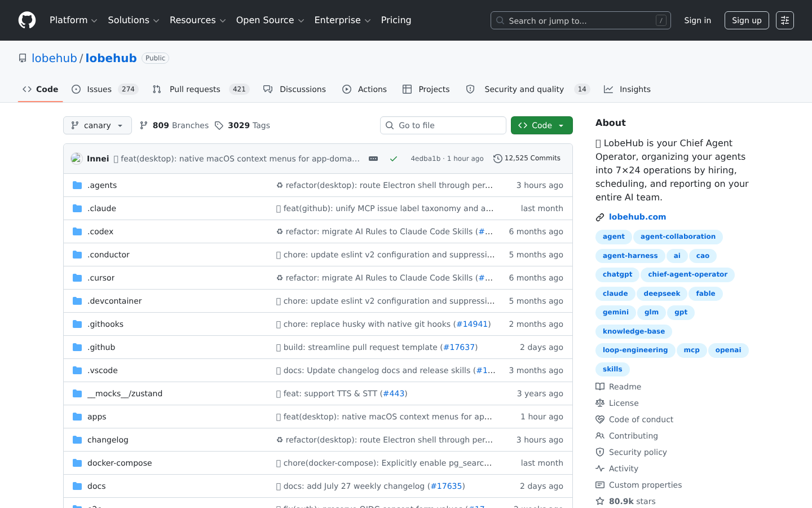Click the .claude folder icon
This screenshot has height=508, width=812.
(x=77, y=208)
